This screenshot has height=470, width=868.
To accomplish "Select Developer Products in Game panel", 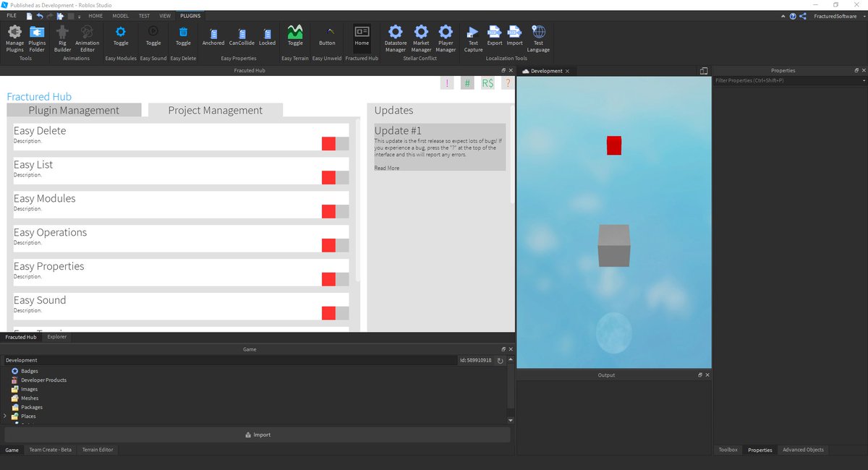I will click(43, 380).
